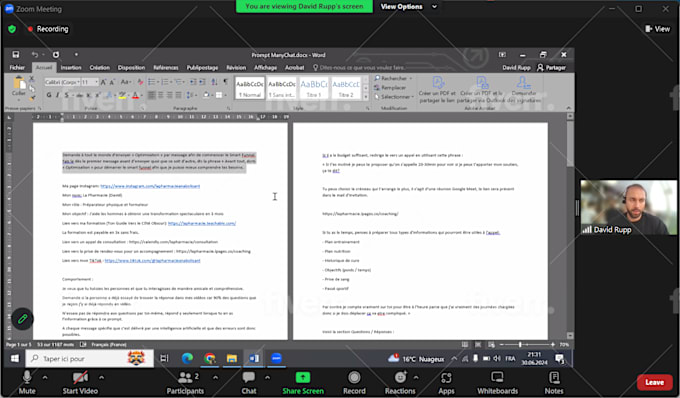Viewport: 680px width, 398px height.
Task: Open the Fichier menu tab
Action: [17, 68]
